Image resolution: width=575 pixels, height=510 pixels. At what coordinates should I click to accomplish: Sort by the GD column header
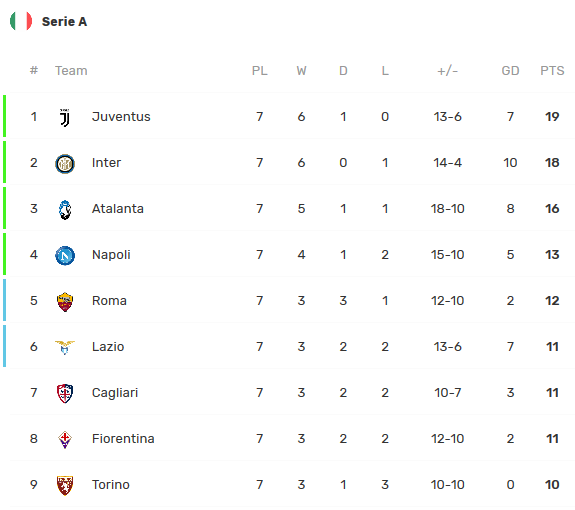[x=510, y=70]
